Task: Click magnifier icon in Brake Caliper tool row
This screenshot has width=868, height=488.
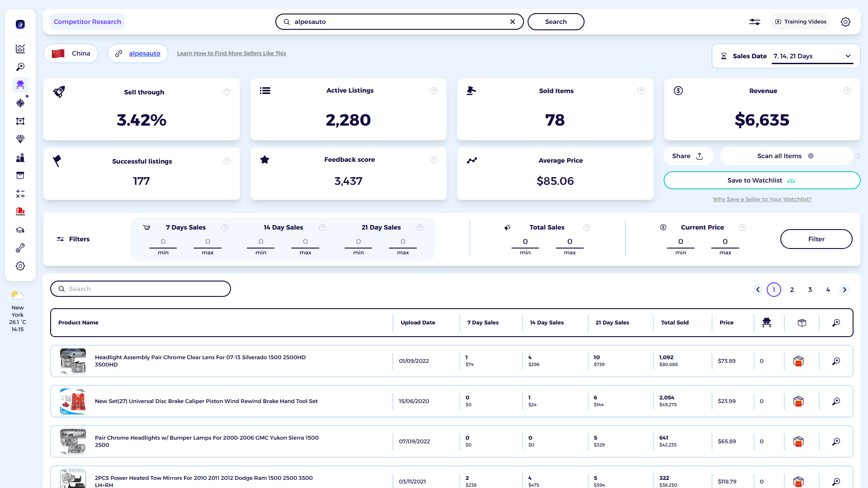Action: coord(836,401)
